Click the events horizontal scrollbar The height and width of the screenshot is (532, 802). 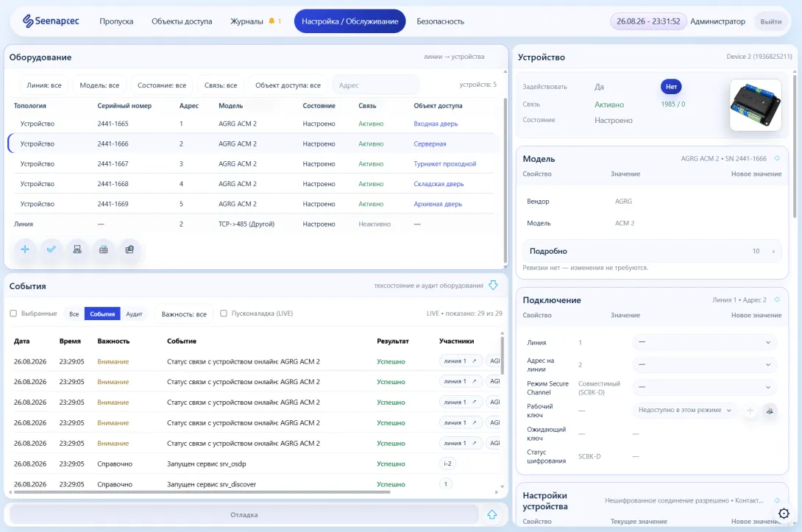click(202, 492)
